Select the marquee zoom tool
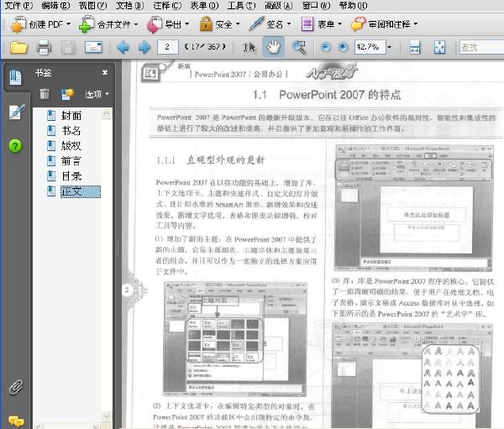Image resolution: width=504 pixels, height=429 pixels. (298, 48)
